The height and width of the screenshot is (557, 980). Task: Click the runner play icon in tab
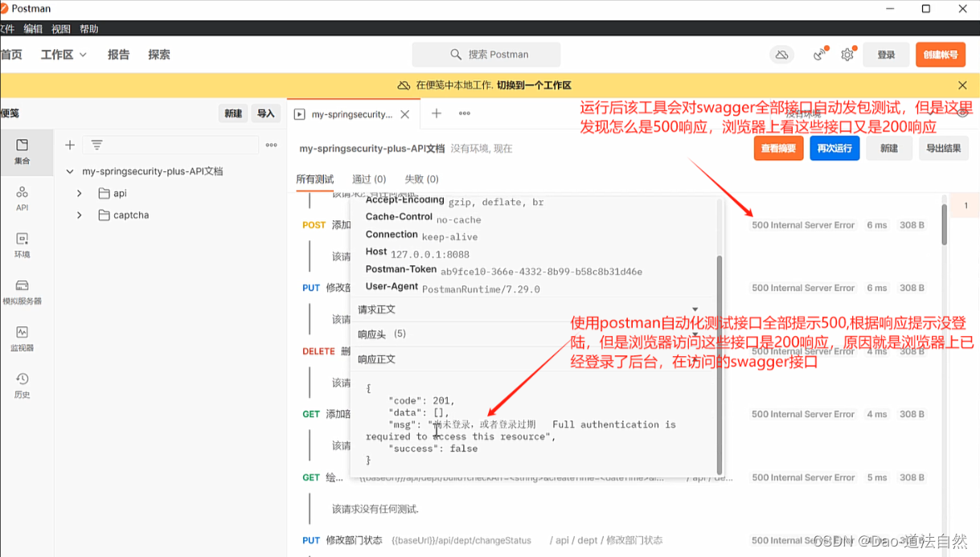click(300, 114)
